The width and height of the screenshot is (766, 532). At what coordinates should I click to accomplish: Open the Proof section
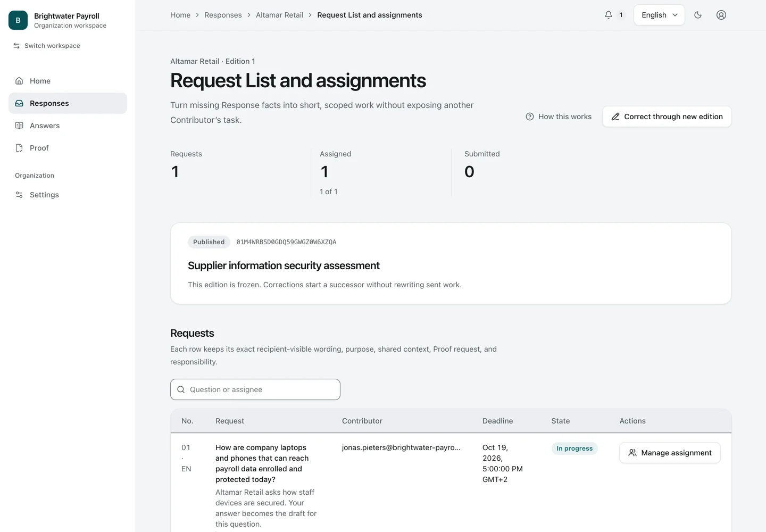click(68, 148)
